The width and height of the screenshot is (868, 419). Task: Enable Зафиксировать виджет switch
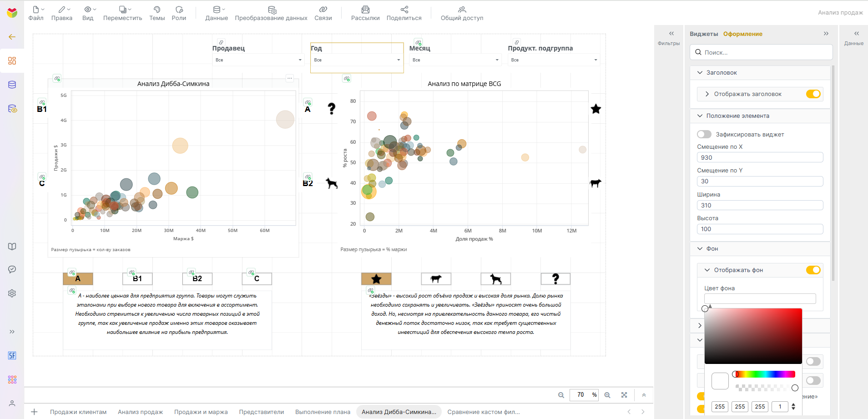click(x=704, y=134)
